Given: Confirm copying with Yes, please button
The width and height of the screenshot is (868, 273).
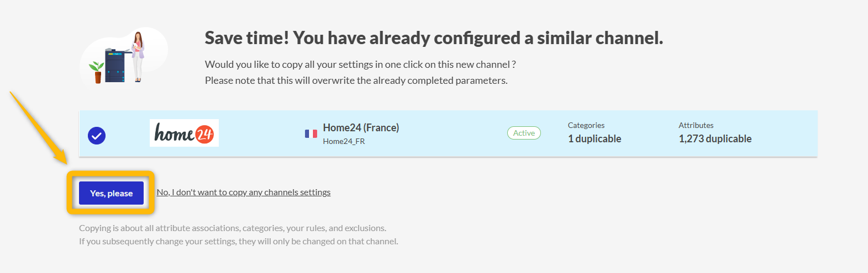Looking at the screenshot, I should 111,193.
